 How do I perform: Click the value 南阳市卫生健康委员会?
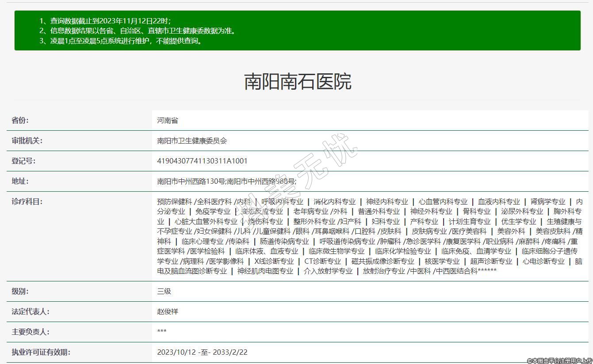(x=192, y=141)
